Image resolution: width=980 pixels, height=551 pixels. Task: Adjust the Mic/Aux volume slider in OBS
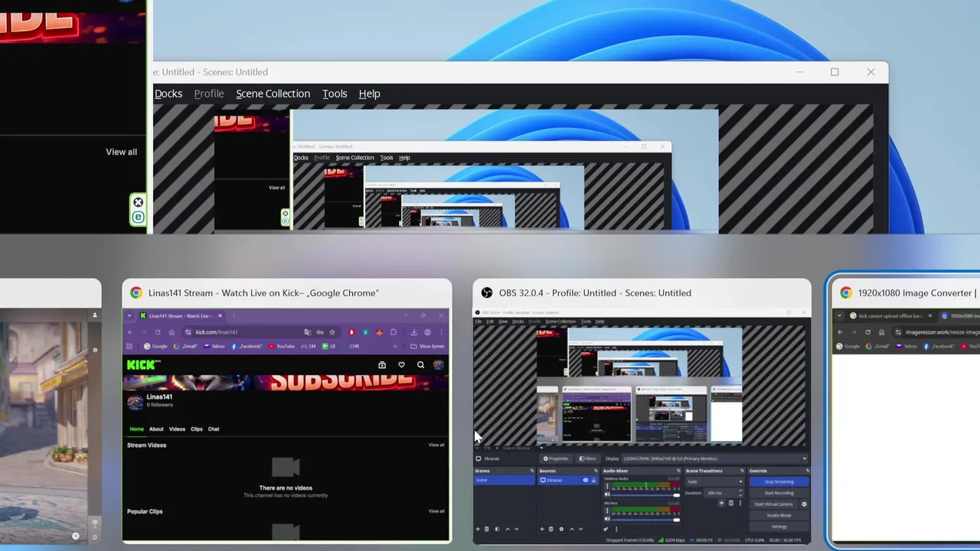645,520
